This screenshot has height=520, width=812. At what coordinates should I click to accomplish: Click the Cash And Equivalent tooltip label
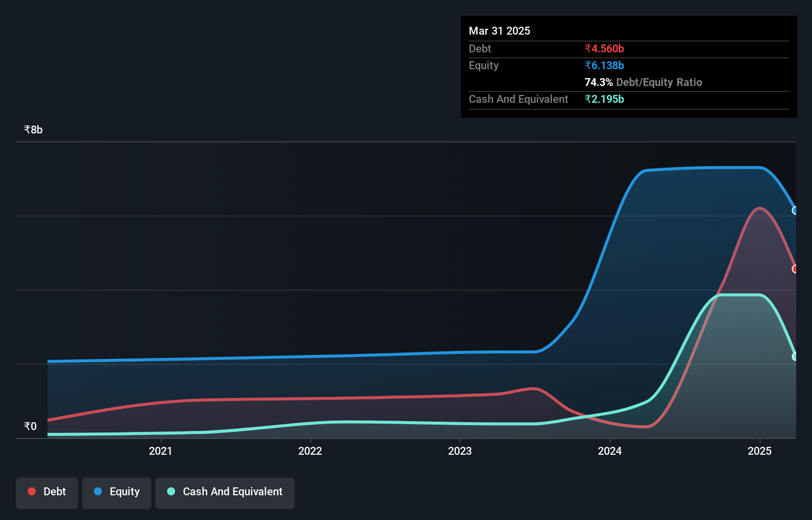pyautogui.click(x=518, y=99)
